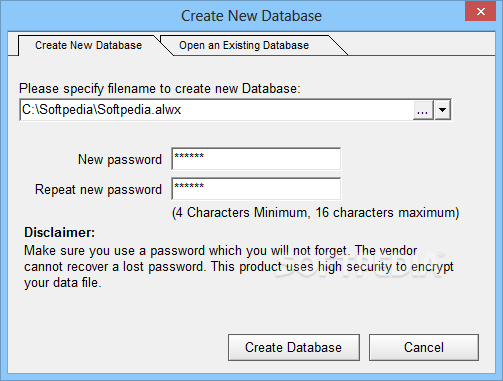
Task: Click the Please specify filename label
Action: pos(160,89)
